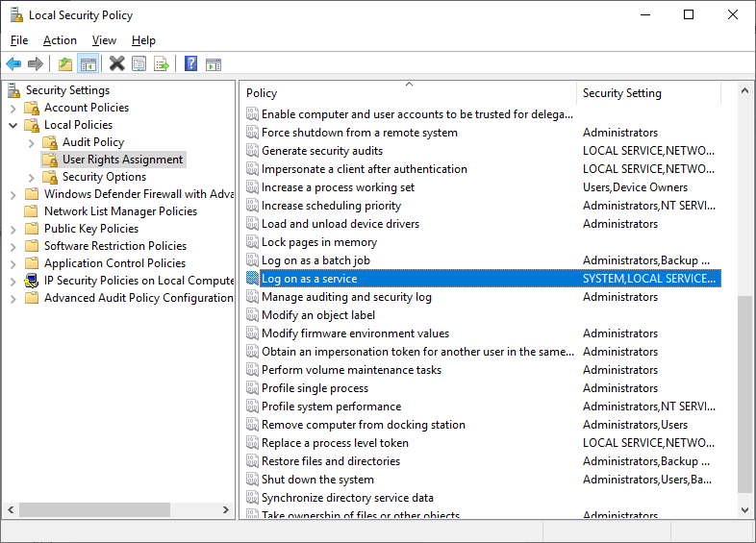Click the blue Help question mark icon
Screen dimensions: 756x543
[x=190, y=64]
